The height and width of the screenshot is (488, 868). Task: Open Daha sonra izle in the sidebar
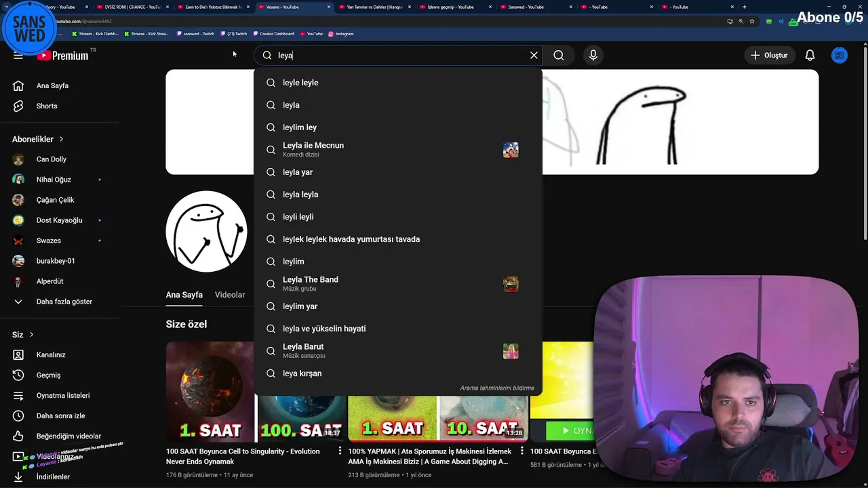point(60,416)
